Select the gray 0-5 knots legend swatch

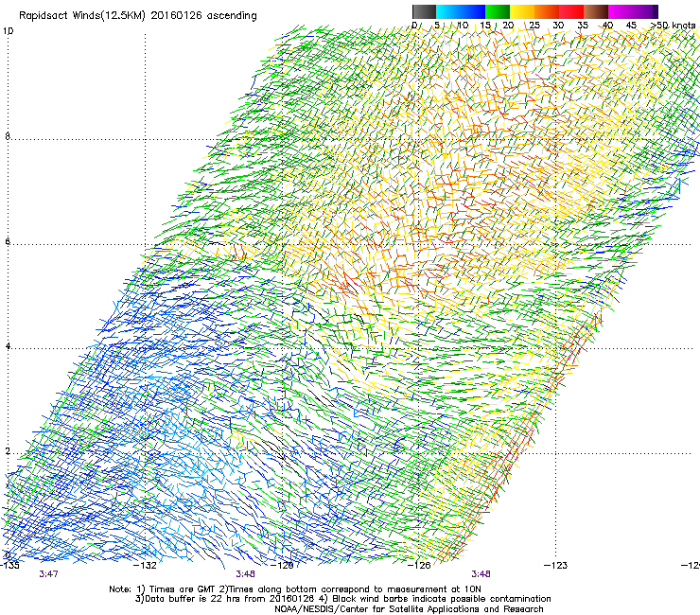coord(425,11)
